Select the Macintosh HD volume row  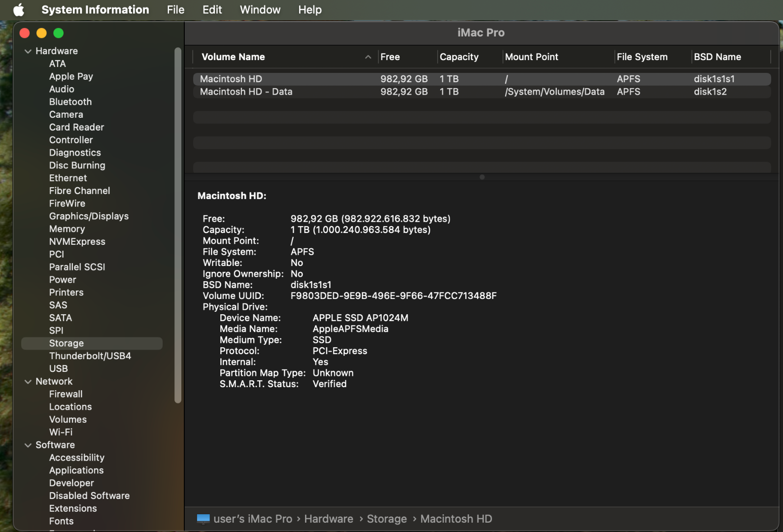pyautogui.click(x=482, y=79)
